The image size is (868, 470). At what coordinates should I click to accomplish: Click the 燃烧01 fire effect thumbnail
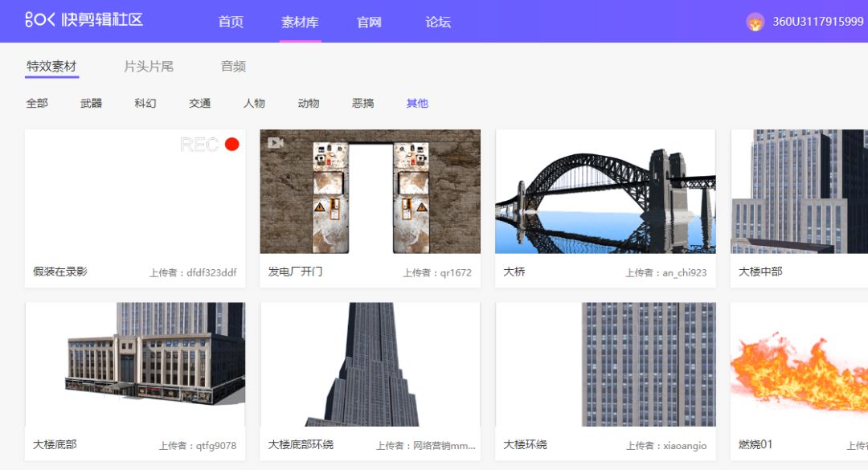[x=798, y=373]
